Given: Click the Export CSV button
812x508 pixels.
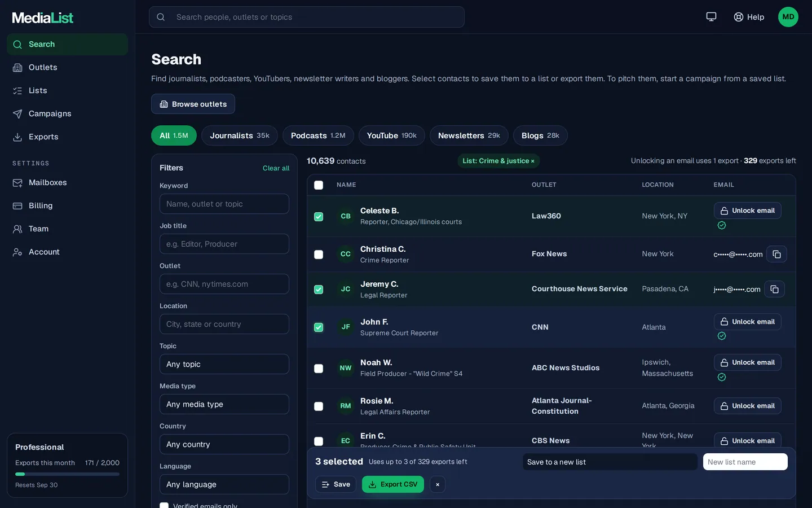Looking at the screenshot, I should pyautogui.click(x=392, y=484).
